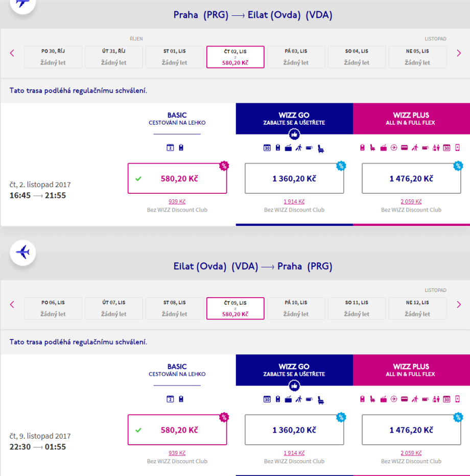
Task: Select return WIZZ Plus fare 1 476,20 Kč
Action: [411, 430]
